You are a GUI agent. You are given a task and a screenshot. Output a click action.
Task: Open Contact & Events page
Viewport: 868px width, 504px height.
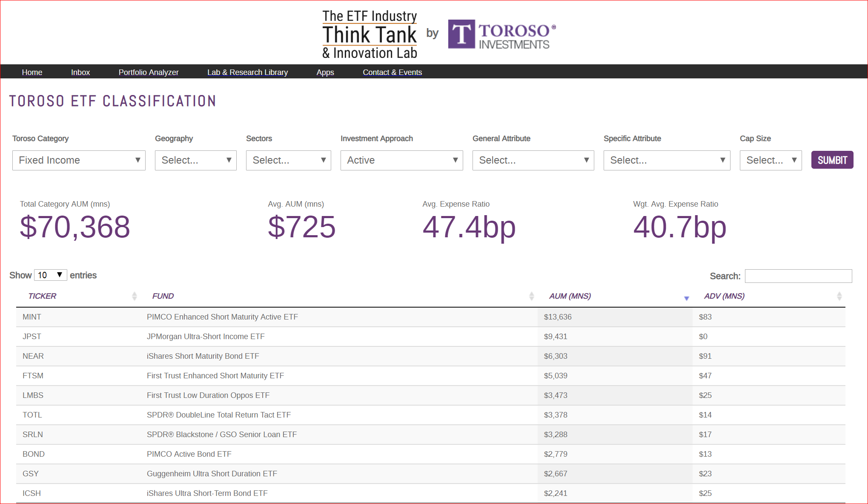[392, 72]
